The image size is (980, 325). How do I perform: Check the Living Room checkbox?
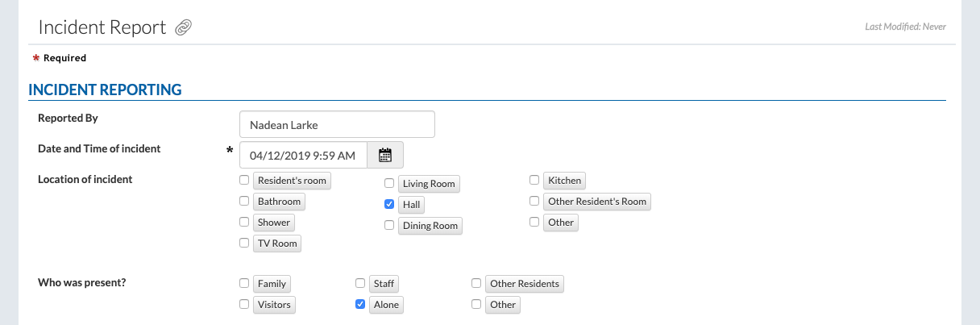pyautogui.click(x=389, y=183)
